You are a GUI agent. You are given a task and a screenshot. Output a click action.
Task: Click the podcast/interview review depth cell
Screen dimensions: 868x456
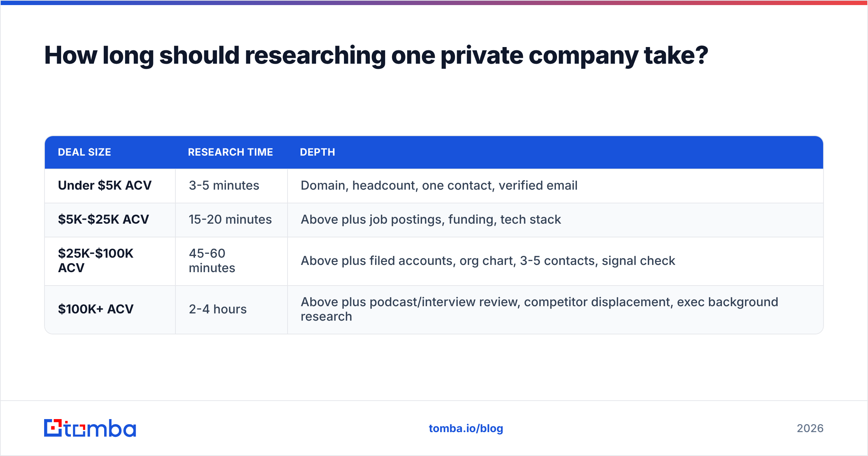point(556,309)
